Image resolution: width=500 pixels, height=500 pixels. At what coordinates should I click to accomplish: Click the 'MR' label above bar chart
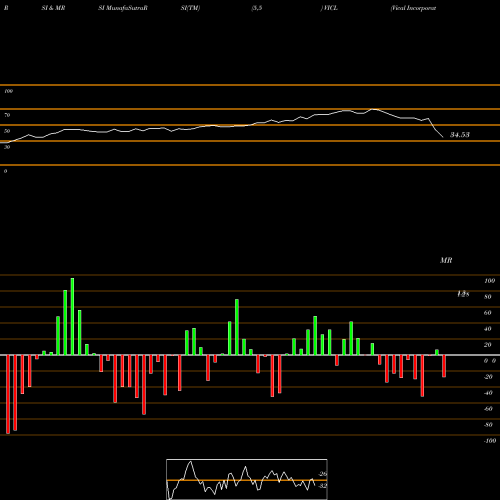pyautogui.click(x=446, y=260)
